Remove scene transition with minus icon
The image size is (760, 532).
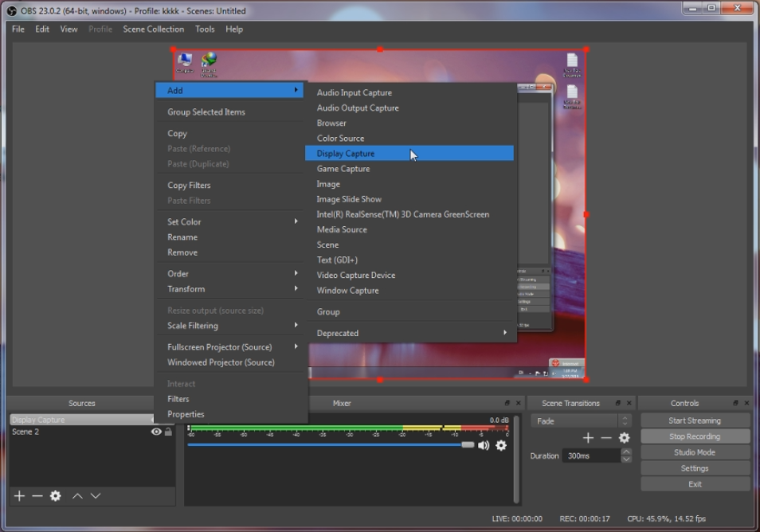(606, 438)
